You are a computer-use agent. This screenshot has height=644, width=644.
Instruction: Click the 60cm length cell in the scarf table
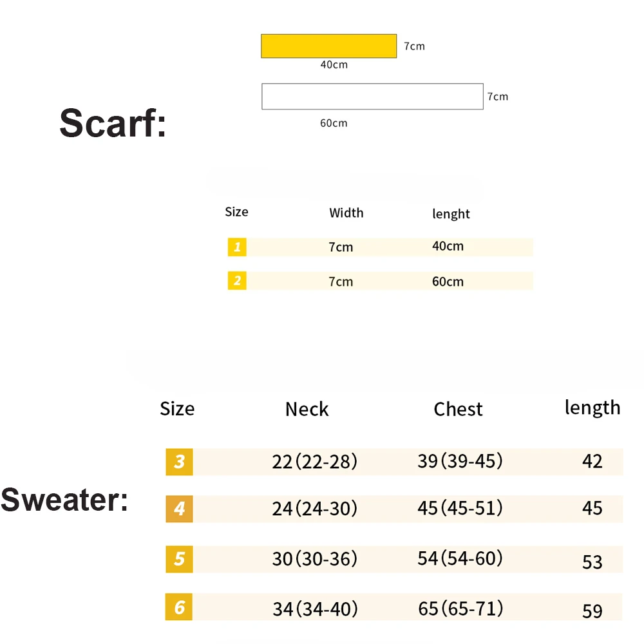(448, 281)
